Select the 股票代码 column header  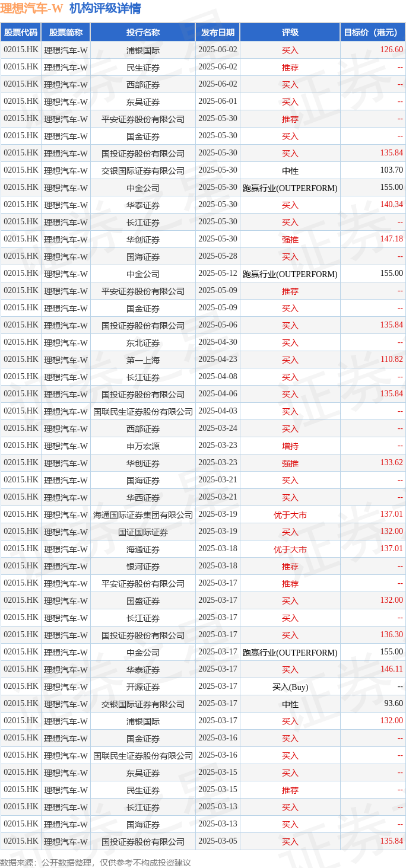(21, 33)
